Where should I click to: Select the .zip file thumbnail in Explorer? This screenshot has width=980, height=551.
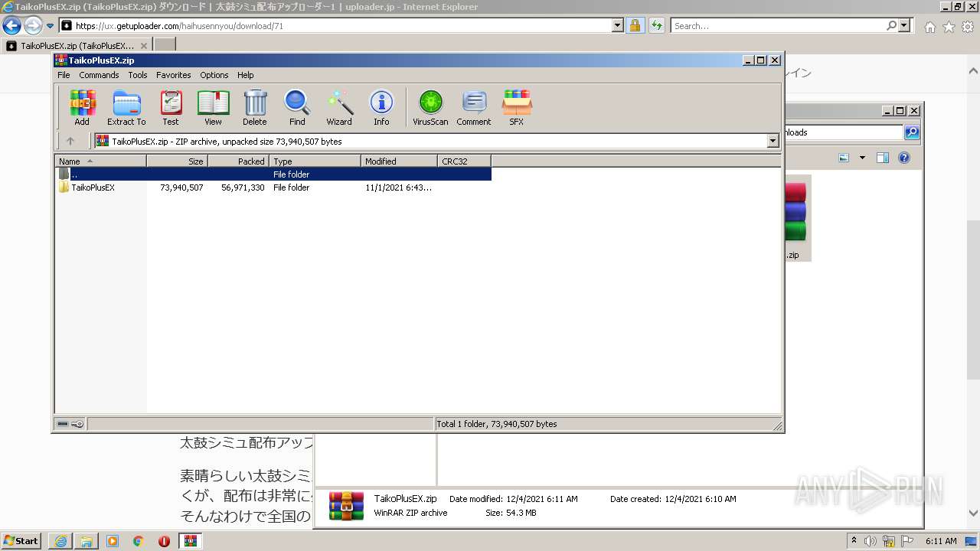click(x=796, y=218)
